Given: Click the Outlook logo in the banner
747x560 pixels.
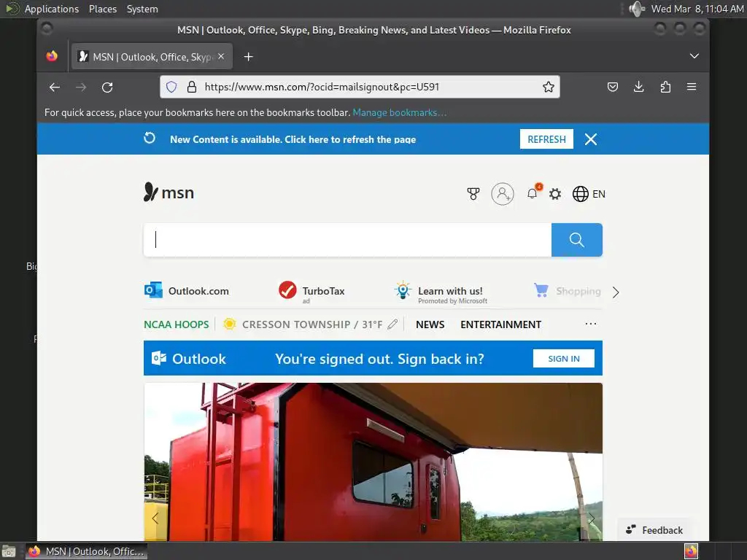Looking at the screenshot, I should point(189,359).
